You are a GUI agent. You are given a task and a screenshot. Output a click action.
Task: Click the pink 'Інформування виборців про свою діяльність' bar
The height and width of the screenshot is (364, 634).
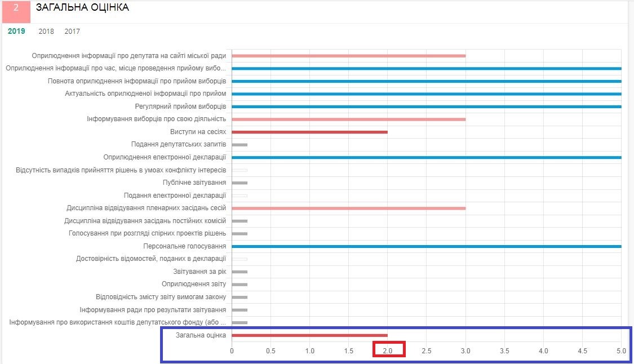click(348, 119)
